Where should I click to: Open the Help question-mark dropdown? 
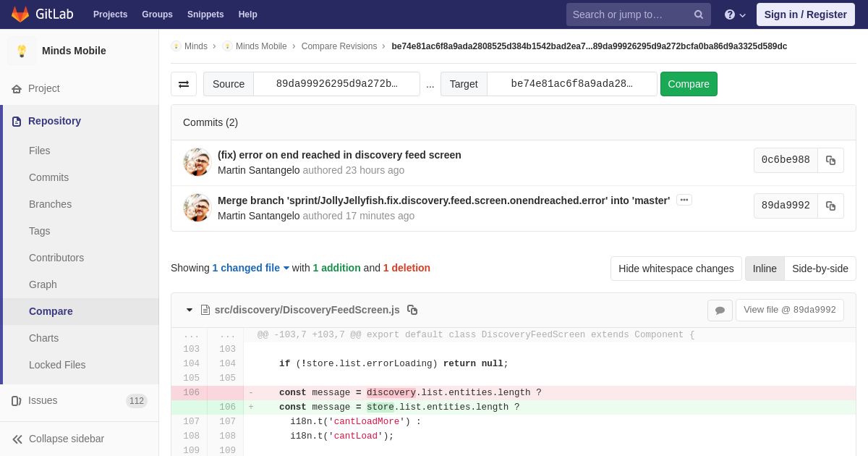click(735, 14)
